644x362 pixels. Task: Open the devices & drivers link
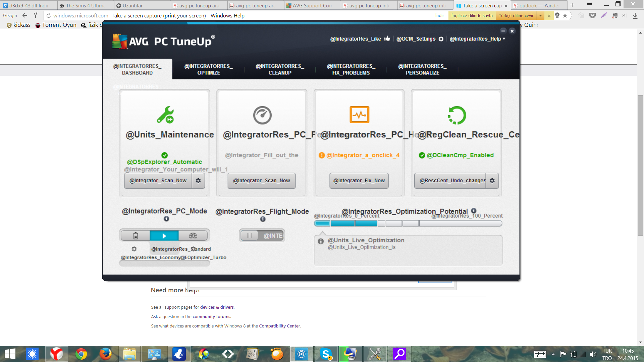[217, 307]
